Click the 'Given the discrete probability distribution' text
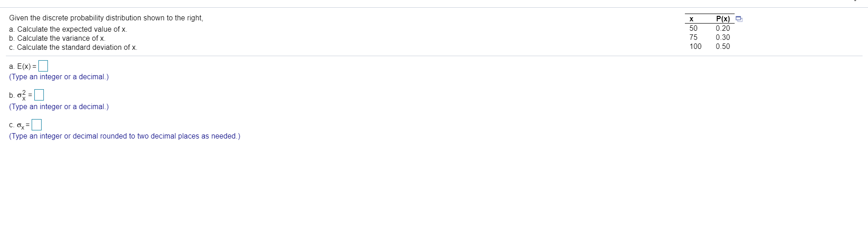868x230 pixels. pos(106,18)
